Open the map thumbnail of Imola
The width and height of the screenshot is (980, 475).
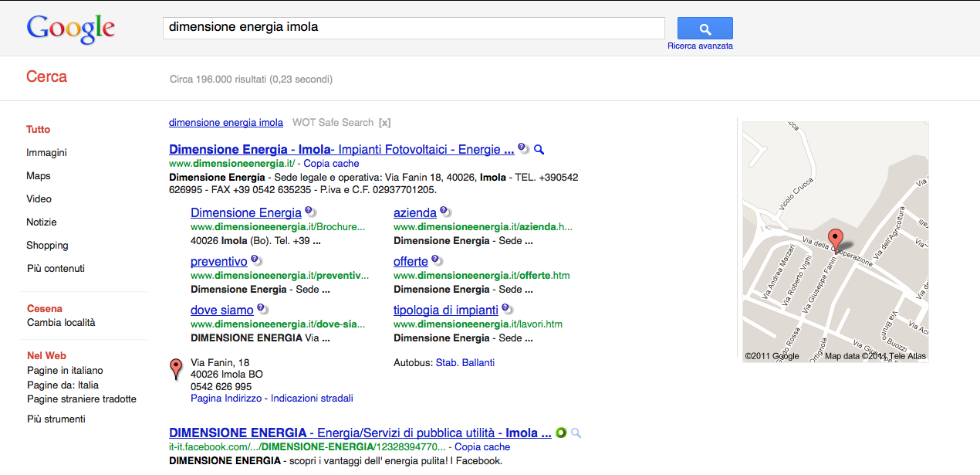point(835,242)
